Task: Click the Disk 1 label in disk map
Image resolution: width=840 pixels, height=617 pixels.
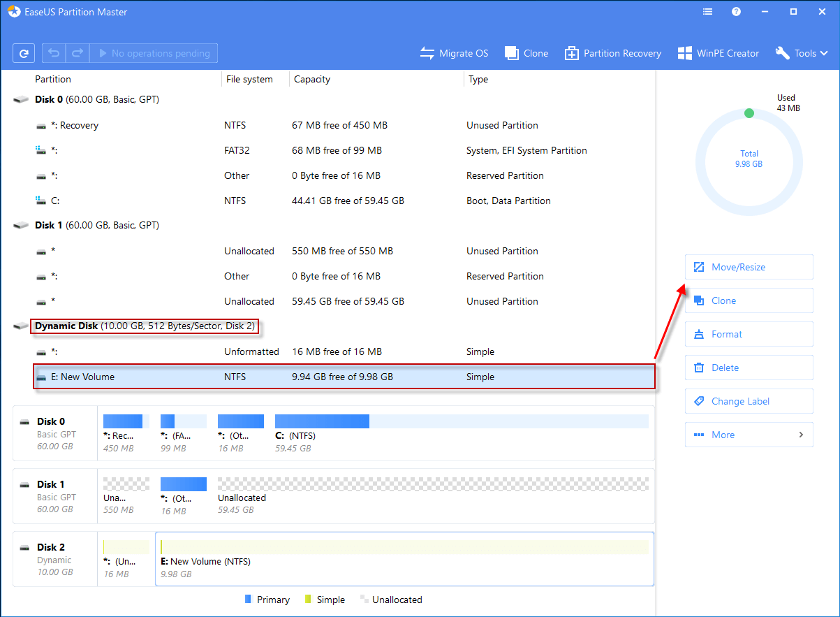Action: click(x=51, y=484)
